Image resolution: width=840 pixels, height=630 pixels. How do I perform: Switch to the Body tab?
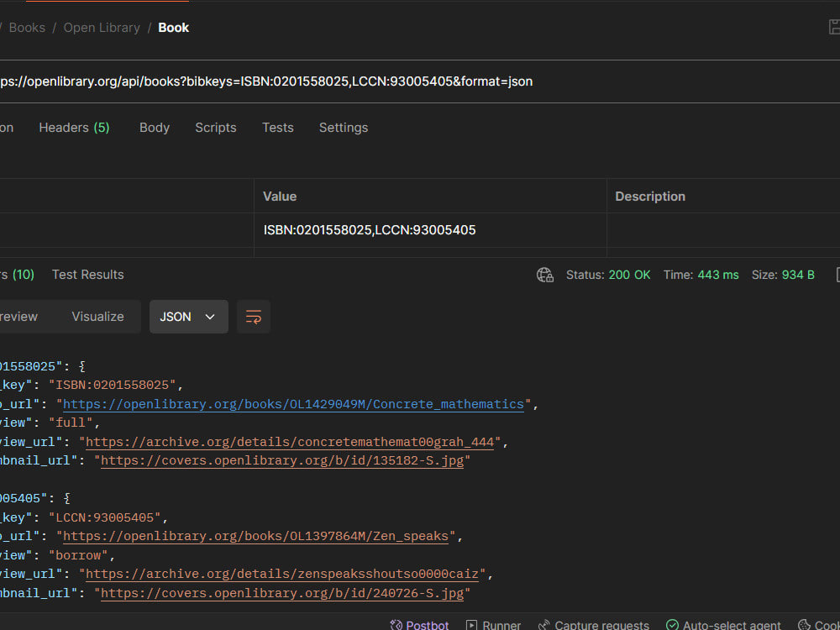155,128
